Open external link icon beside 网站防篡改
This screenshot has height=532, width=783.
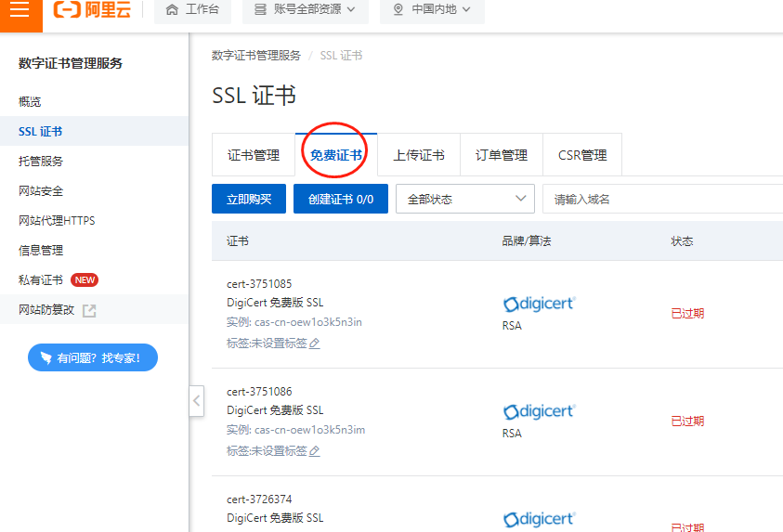click(x=89, y=310)
